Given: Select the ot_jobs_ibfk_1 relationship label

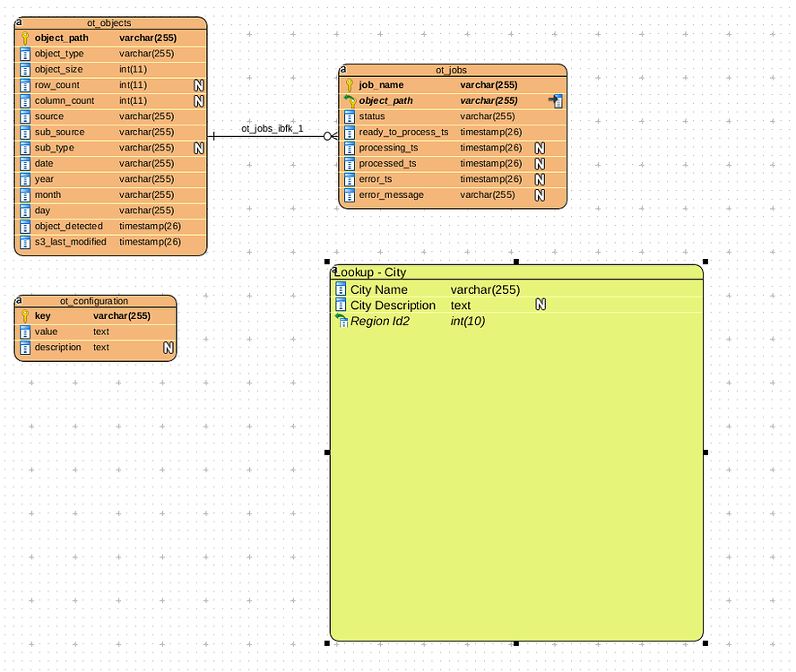Looking at the screenshot, I should (273, 128).
